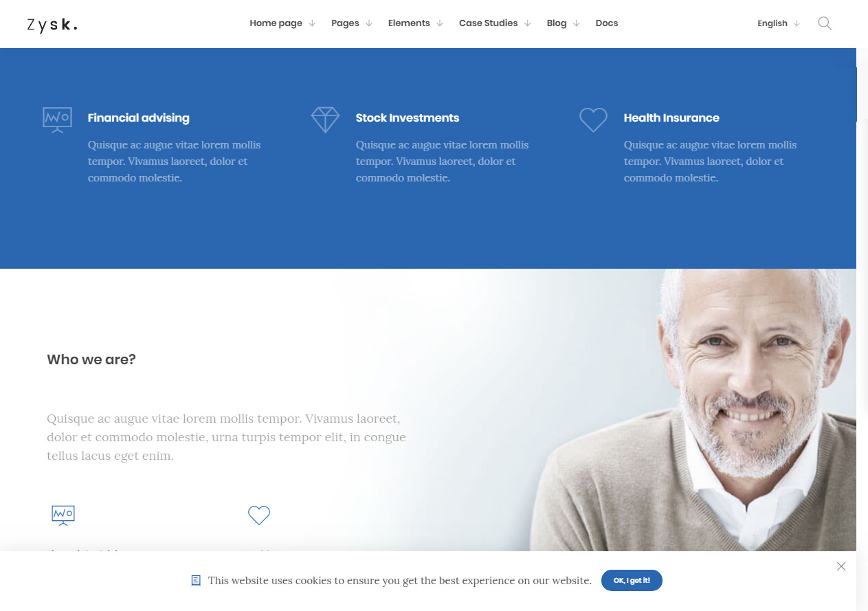The width and height of the screenshot is (868, 611).
Task: Dismiss the cookie banner with the X
Action: click(841, 566)
